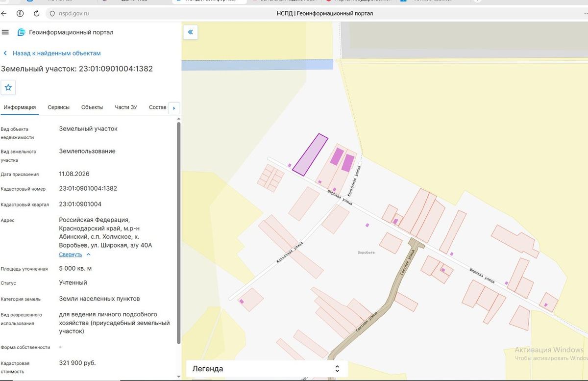Select the cadastral cost 321 900 руб.
The width and height of the screenshot is (588, 381).
(x=77, y=363)
